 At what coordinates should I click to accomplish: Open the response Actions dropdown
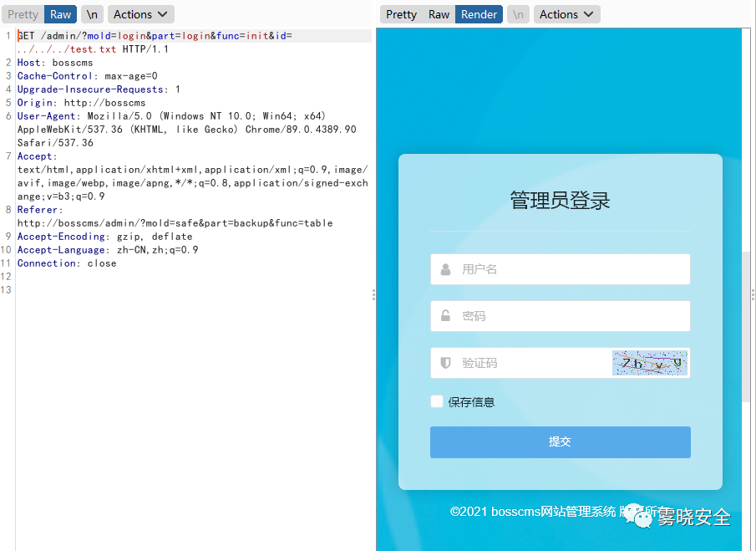point(566,14)
